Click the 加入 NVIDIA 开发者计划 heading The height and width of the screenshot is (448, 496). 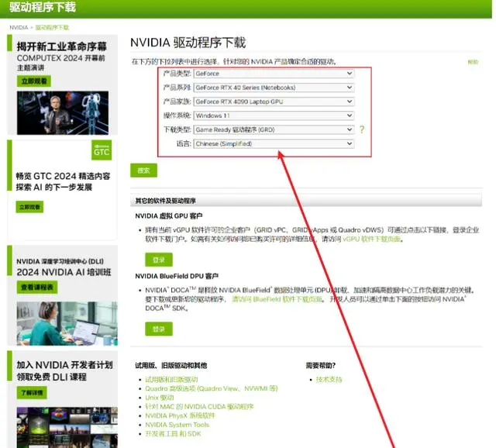[x=64, y=365]
